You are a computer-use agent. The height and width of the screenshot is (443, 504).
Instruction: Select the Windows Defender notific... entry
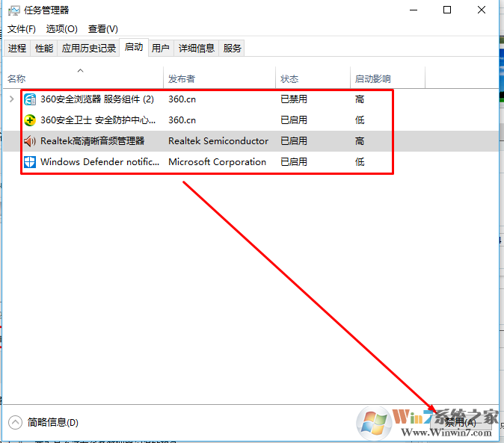251,162
